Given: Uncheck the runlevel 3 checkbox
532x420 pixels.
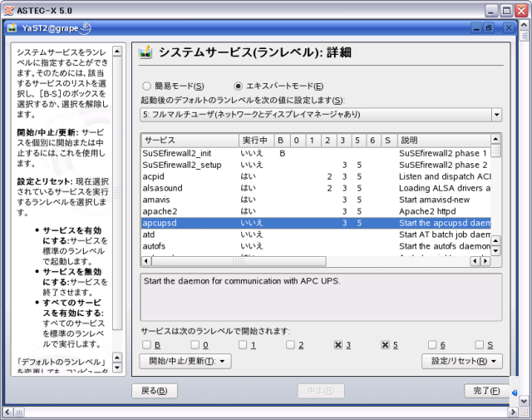Looking at the screenshot, I should pyautogui.click(x=338, y=344).
